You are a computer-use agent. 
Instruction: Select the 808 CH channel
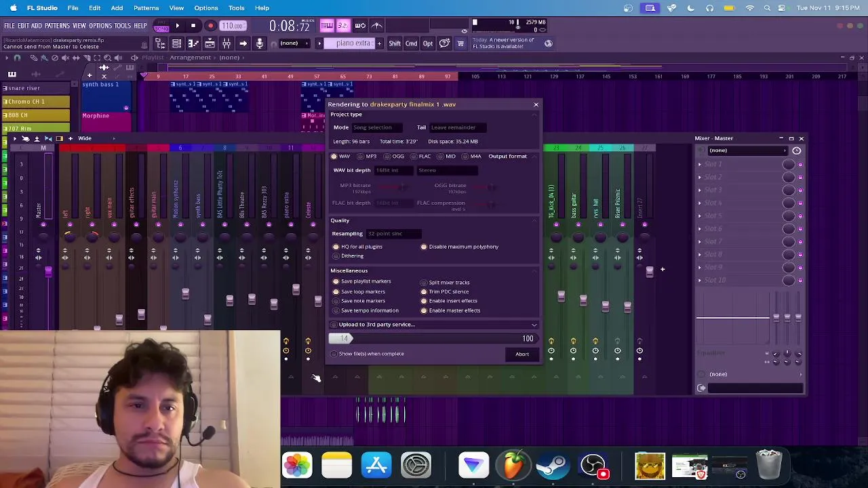tap(35, 115)
